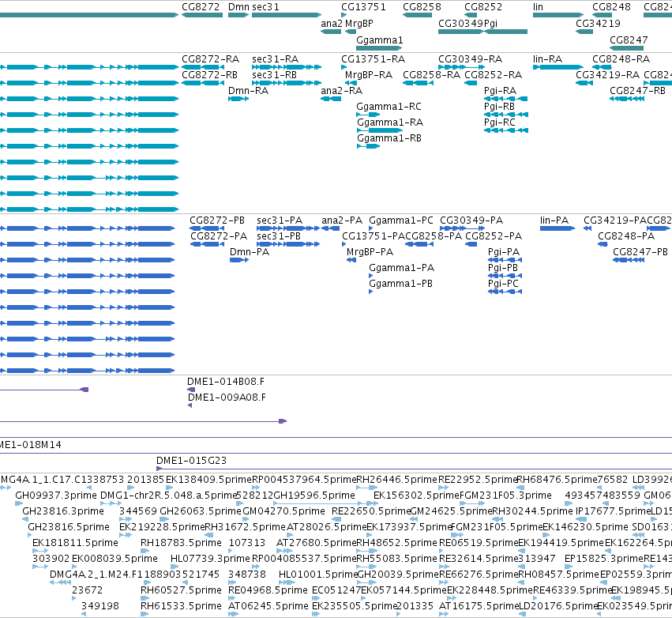Click the Dmn gene label
Screen dimensions: 672x618
point(238,7)
